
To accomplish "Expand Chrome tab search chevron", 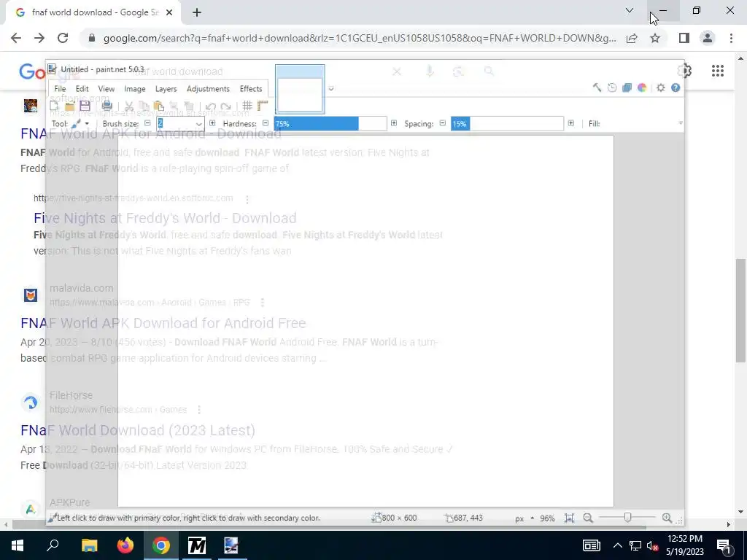I will pyautogui.click(x=630, y=10).
